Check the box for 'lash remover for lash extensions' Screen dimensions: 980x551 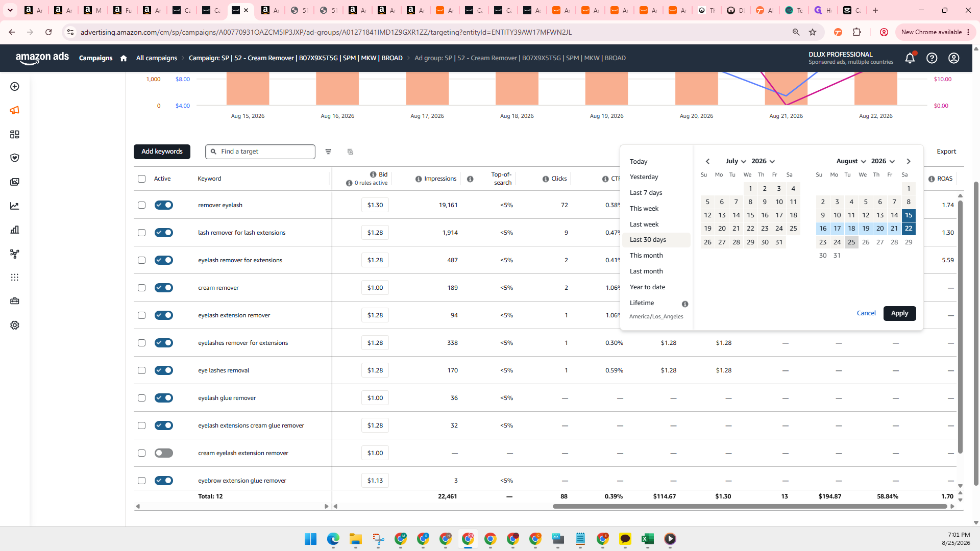(x=141, y=233)
